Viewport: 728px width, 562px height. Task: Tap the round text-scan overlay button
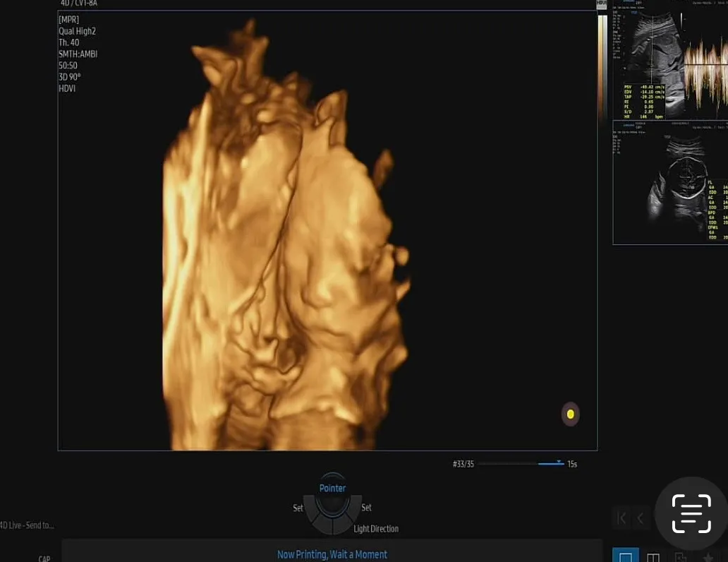click(x=691, y=513)
